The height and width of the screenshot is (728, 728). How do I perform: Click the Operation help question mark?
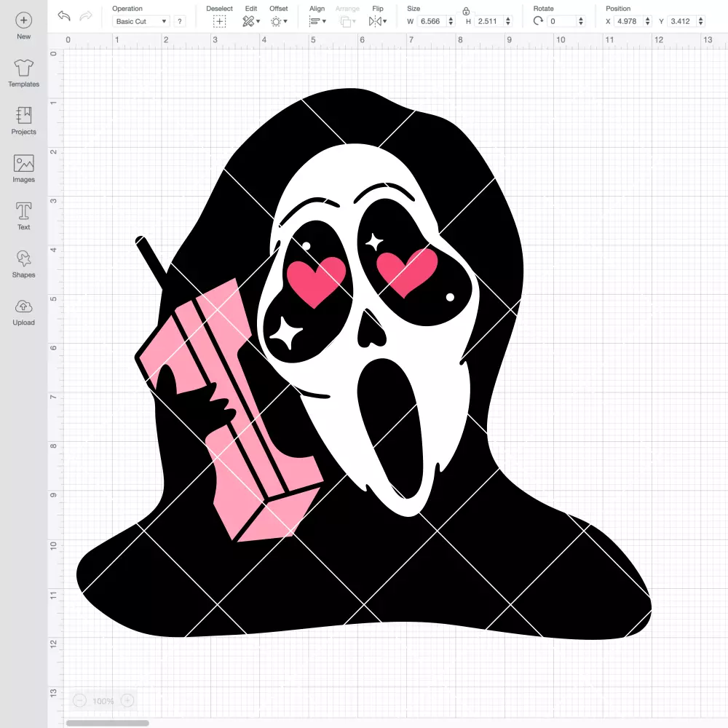pyautogui.click(x=180, y=21)
